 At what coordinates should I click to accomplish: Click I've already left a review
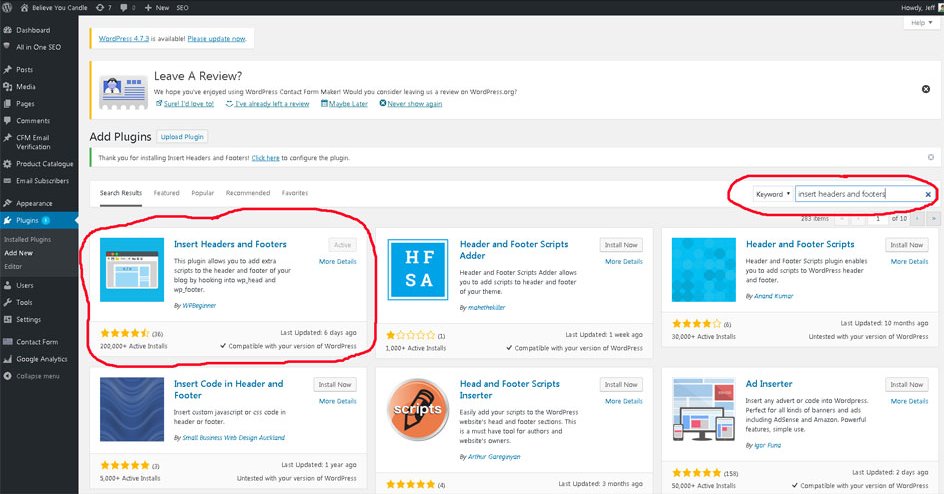click(272, 103)
